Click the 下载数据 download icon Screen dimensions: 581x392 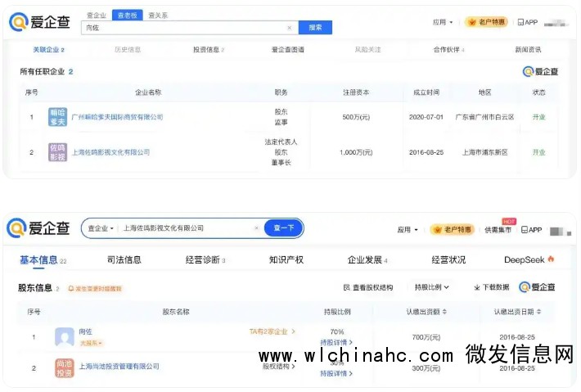[x=477, y=287]
